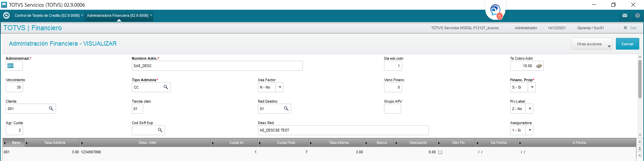Click the Item column header arrow
The width and height of the screenshot is (644, 161).
pos(5,143)
